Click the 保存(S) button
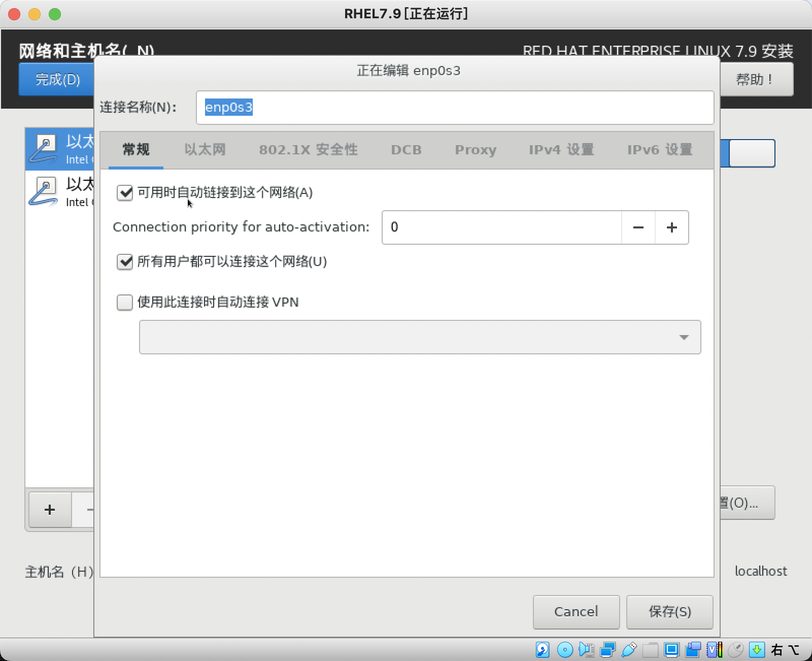Screen dimensions: 812x661 (x=670, y=612)
